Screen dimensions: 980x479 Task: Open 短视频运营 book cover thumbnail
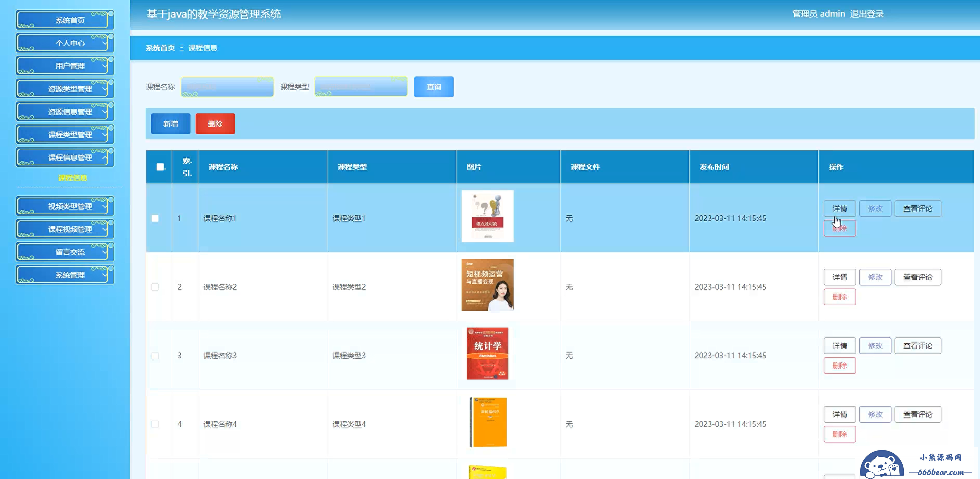tap(487, 285)
